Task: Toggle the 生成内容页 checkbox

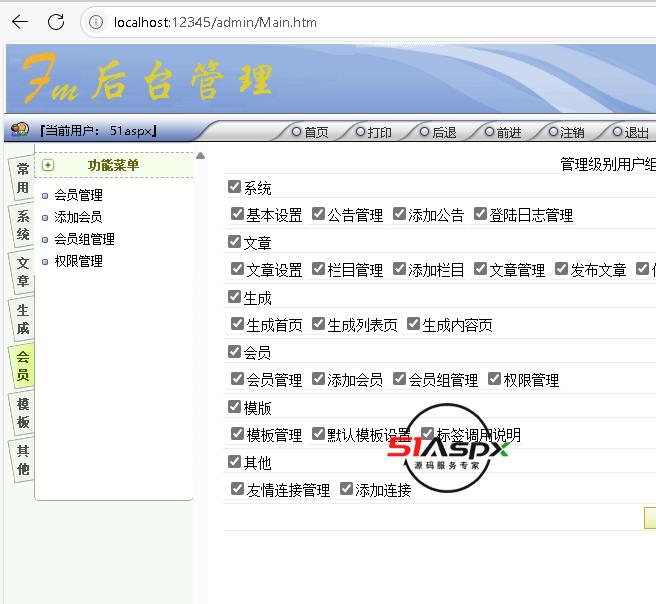Action: 413,323
